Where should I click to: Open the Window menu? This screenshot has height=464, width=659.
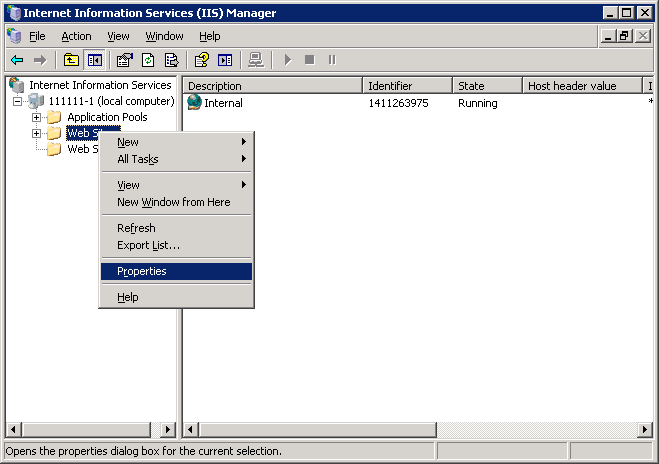click(x=164, y=36)
